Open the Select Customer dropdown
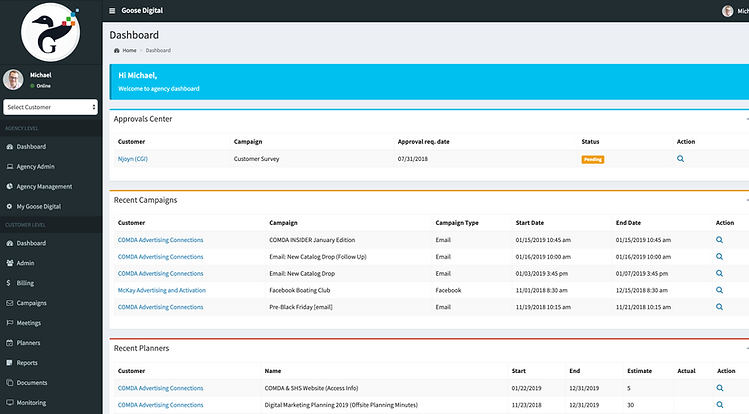This screenshot has width=749, height=414. click(50, 107)
